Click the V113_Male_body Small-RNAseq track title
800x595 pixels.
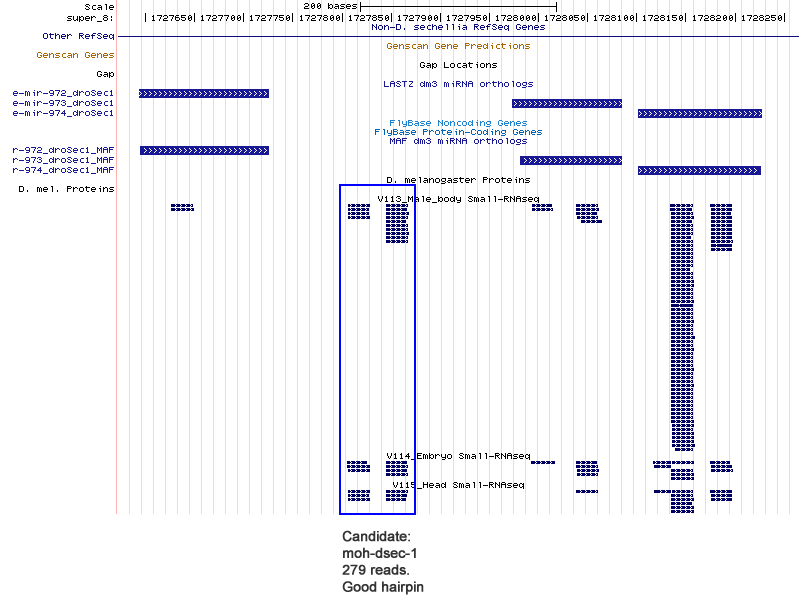[458, 199]
